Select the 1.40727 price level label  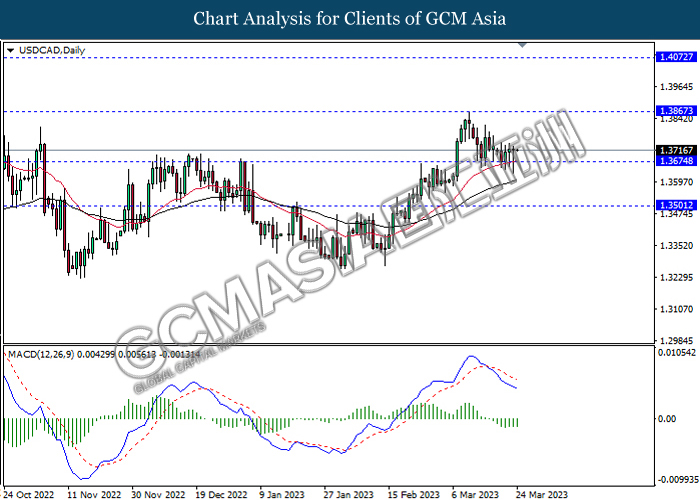(676, 57)
